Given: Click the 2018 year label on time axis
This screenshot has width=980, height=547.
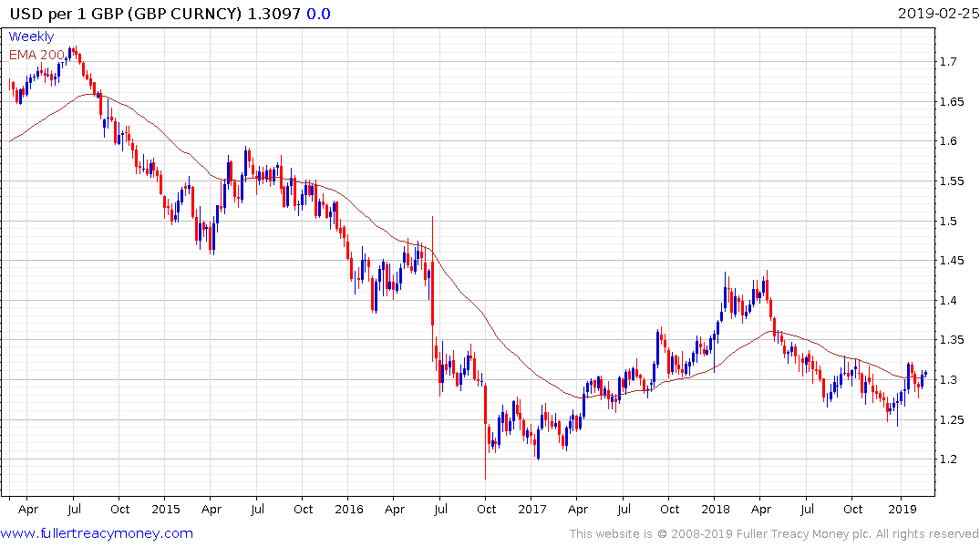Looking at the screenshot, I should pos(715,509).
